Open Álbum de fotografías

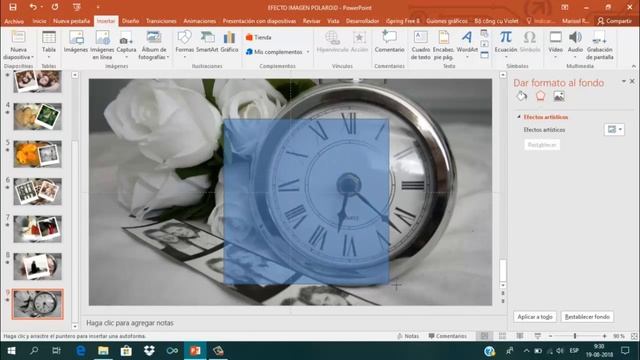coord(153,46)
